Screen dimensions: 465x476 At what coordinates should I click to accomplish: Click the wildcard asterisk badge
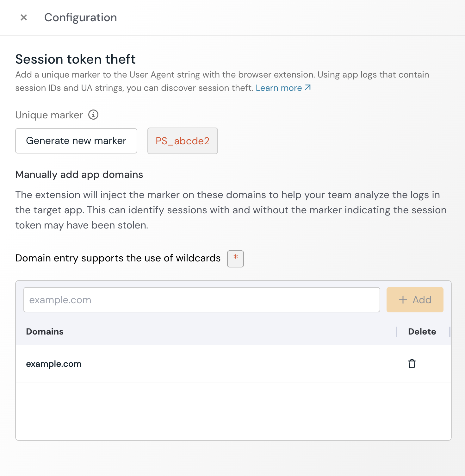[235, 259]
